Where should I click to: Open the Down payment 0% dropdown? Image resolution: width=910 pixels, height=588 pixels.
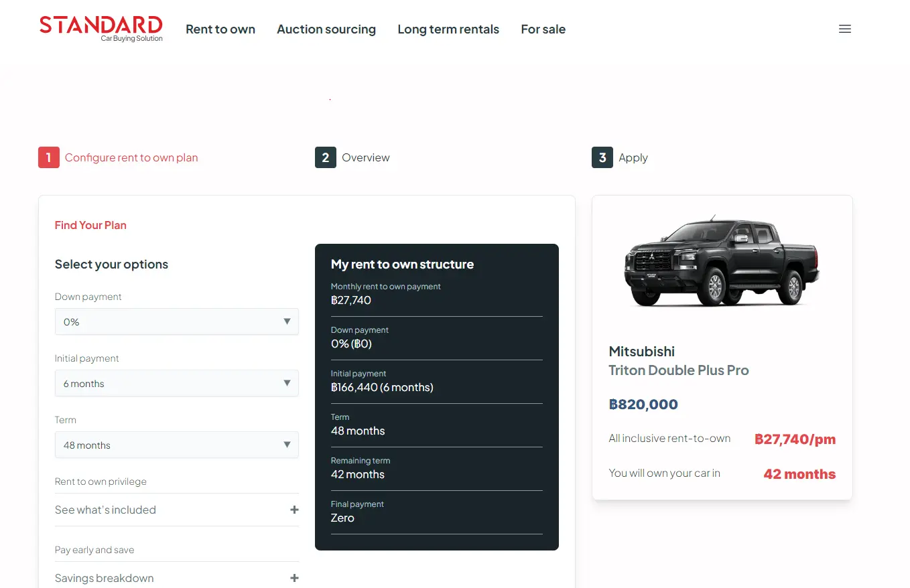[x=177, y=321]
